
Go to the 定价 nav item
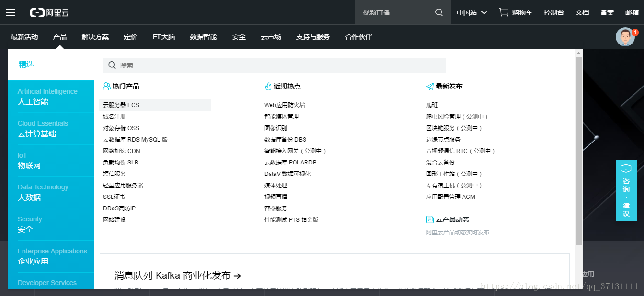(x=131, y=37)
